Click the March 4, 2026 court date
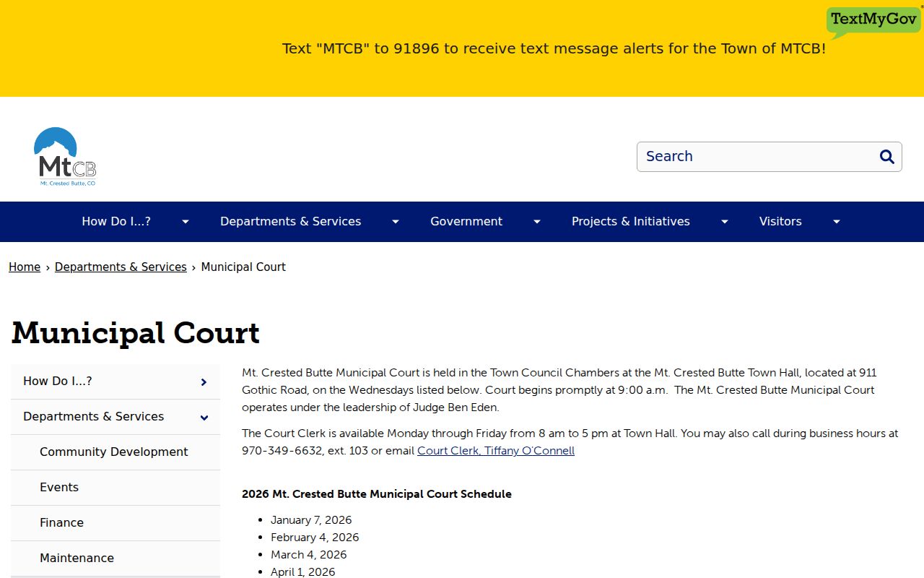The width and height of the screenshot is (924, 578). point(309,555)
